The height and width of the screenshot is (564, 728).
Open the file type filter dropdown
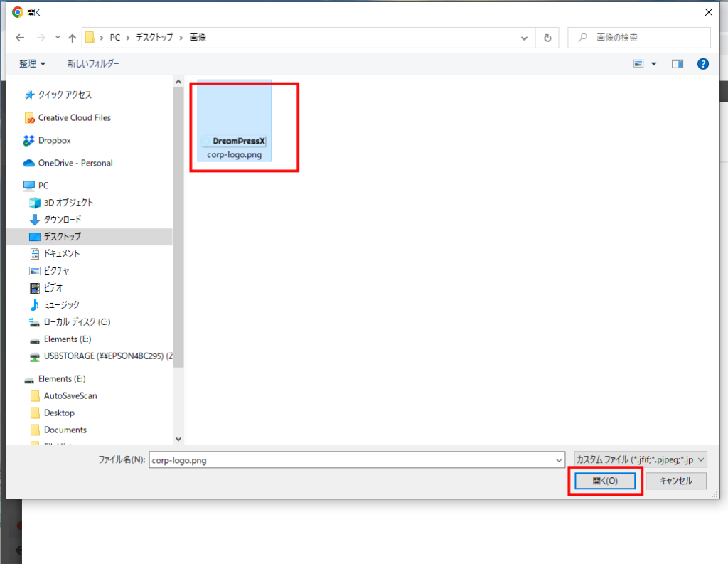(640, 459)
